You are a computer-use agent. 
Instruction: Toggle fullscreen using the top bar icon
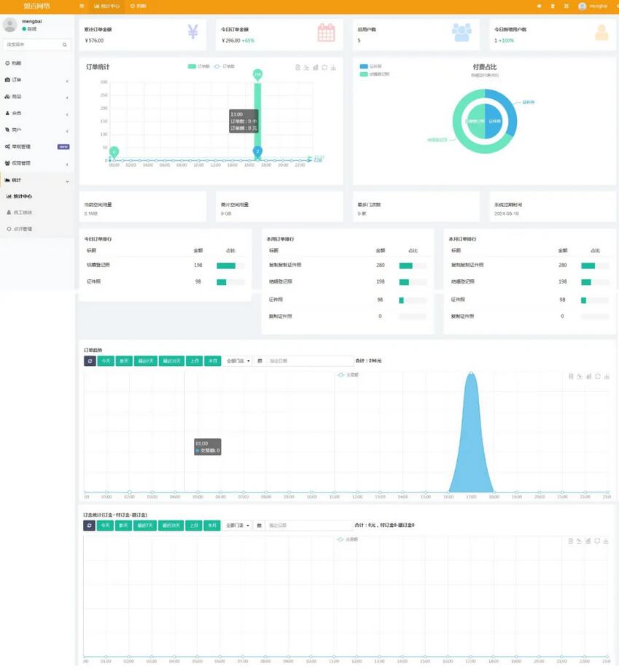pos(567,6)
